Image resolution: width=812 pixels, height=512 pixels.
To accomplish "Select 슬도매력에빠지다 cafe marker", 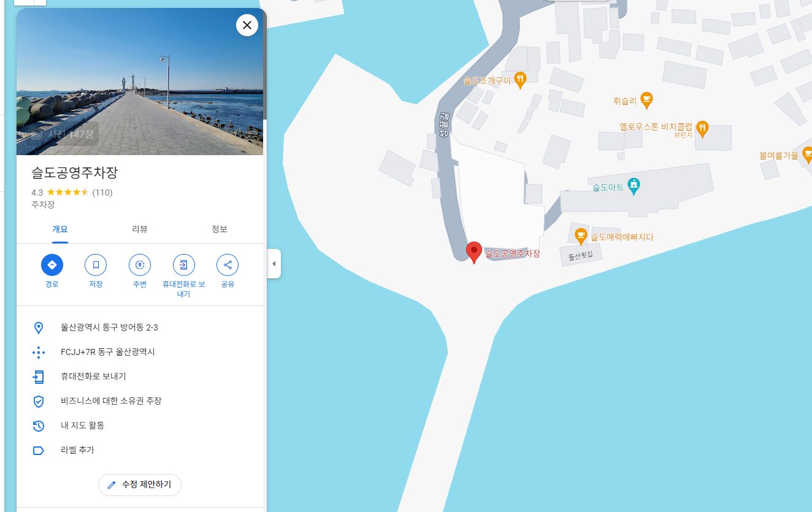I will click(x=581, y=235).
